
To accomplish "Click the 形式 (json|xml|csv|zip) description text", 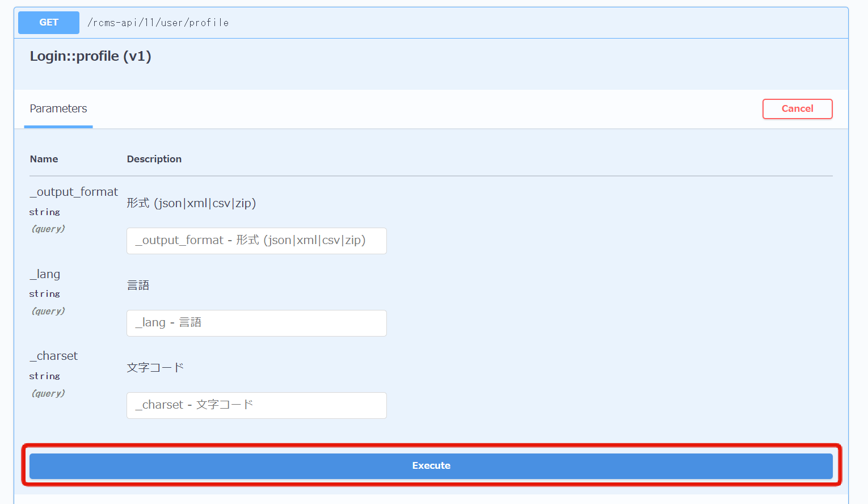I will pos(191,203).
